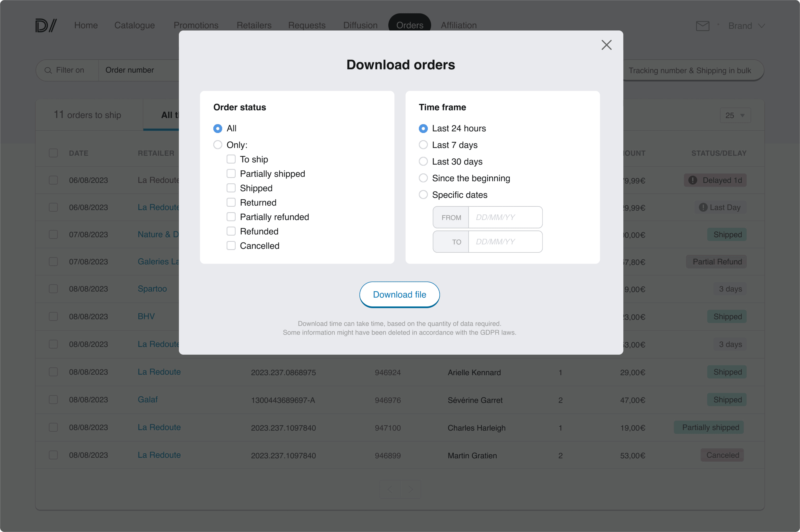Click the Partially shipped status badge
The image size is (800, 532).
(709, 428)
